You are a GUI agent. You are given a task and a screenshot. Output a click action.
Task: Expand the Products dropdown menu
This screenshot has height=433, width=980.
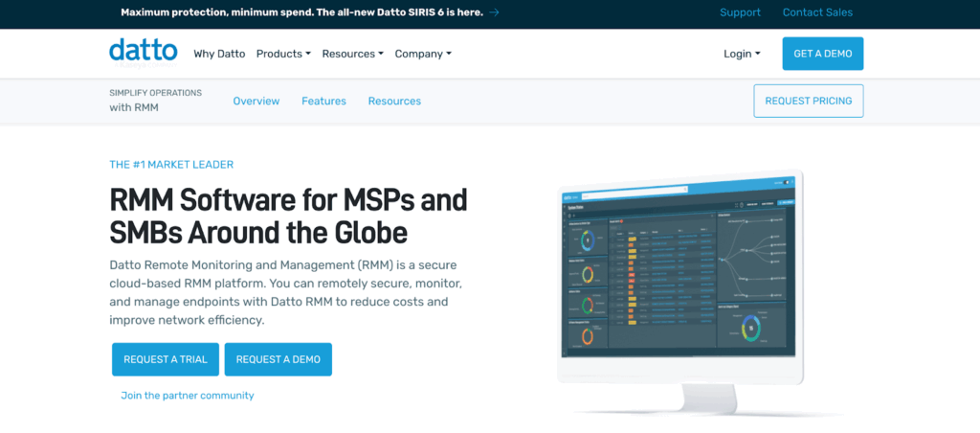[x=283, y=54]
